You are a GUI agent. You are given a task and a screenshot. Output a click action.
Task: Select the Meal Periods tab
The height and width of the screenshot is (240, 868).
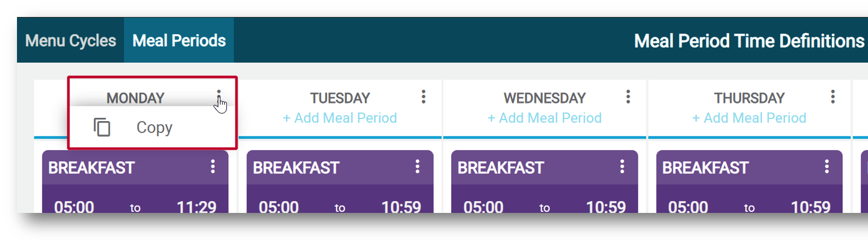tap(179, 40)
